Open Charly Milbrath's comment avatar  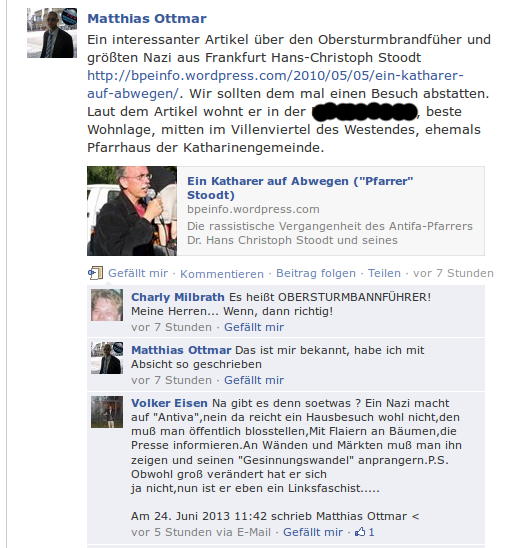(107, 305)
